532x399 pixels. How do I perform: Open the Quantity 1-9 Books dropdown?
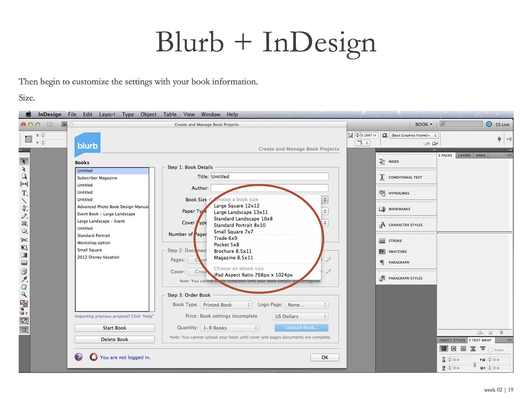230,328
